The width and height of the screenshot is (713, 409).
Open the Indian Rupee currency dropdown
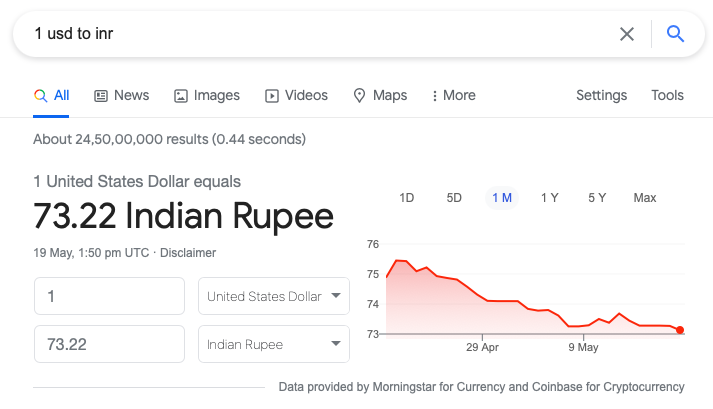(274, 344)
